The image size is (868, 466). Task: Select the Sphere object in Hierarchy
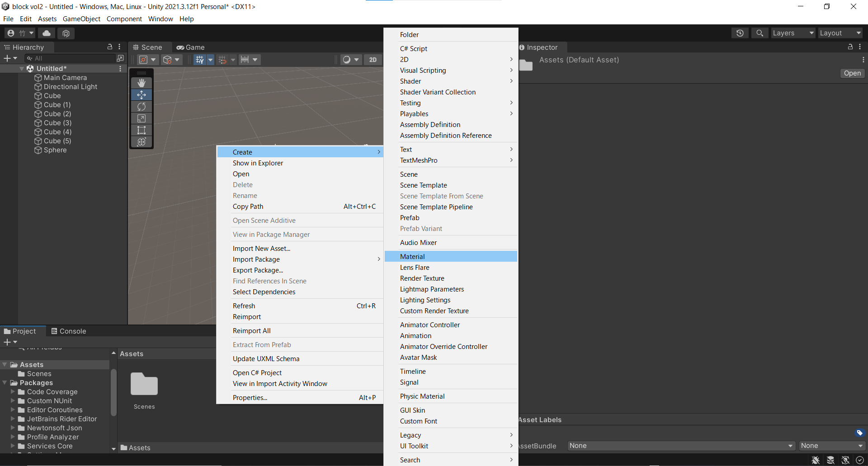[x=55, y=150]
